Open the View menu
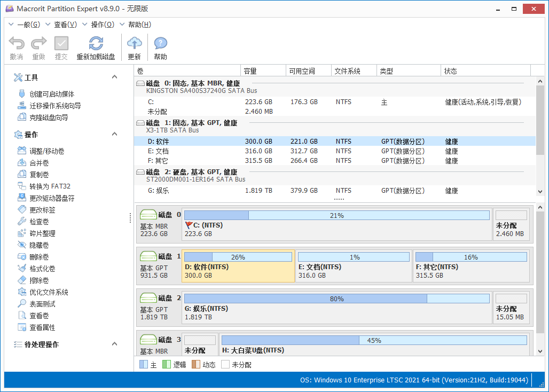The height and width of the screenshot is (392, 549). coord(64,24)
